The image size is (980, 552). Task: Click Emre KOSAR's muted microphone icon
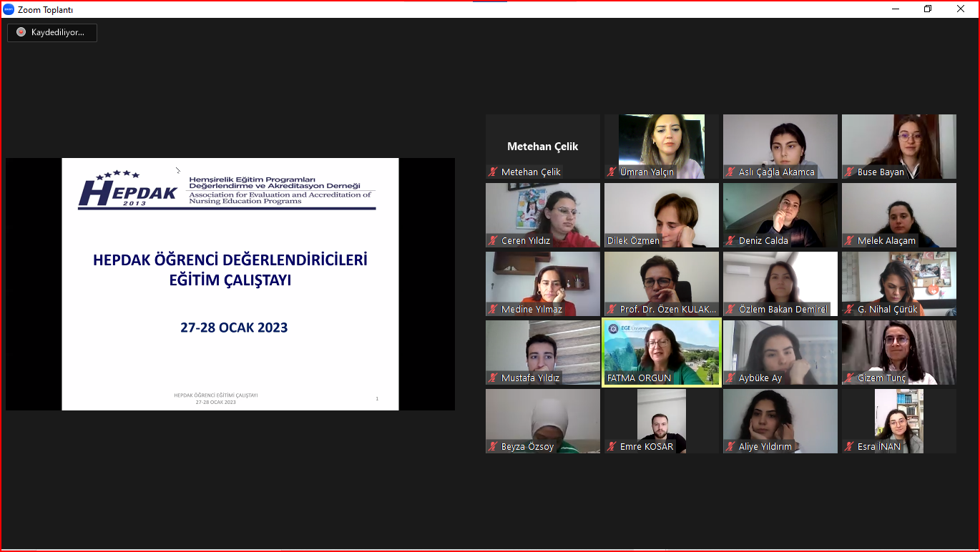click(612, 447)
